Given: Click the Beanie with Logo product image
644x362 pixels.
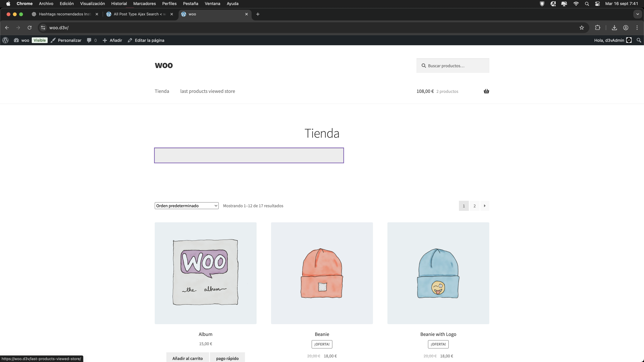Looking at the screenshot, I should 438,273.
